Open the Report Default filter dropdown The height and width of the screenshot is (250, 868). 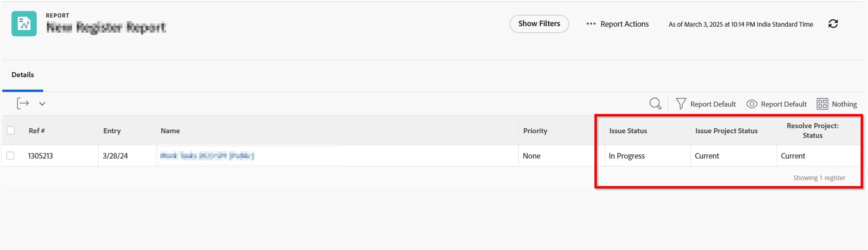pos(712,104)
